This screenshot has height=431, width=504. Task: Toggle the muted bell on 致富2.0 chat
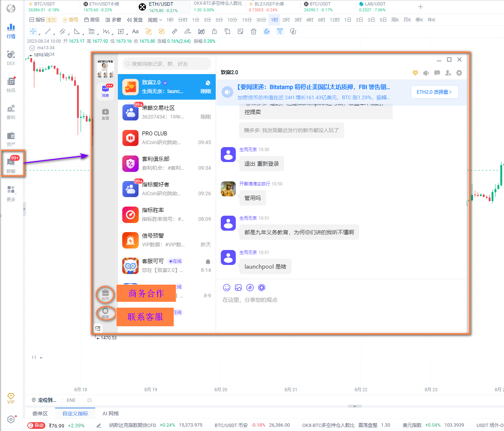(208, 83)
